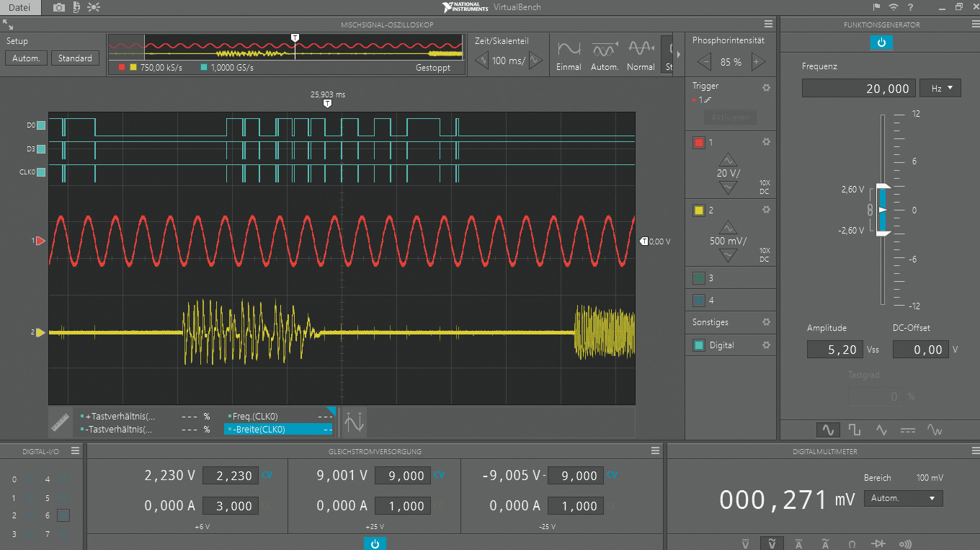
Task: Take a screenshot with the camera icon
Action: click(x=59, y=7)
